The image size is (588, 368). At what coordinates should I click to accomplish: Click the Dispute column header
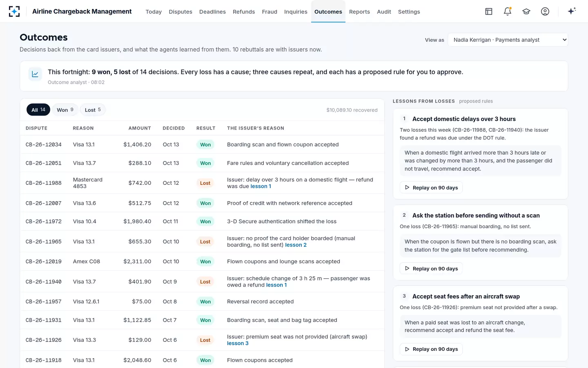(x=36, y=128)
